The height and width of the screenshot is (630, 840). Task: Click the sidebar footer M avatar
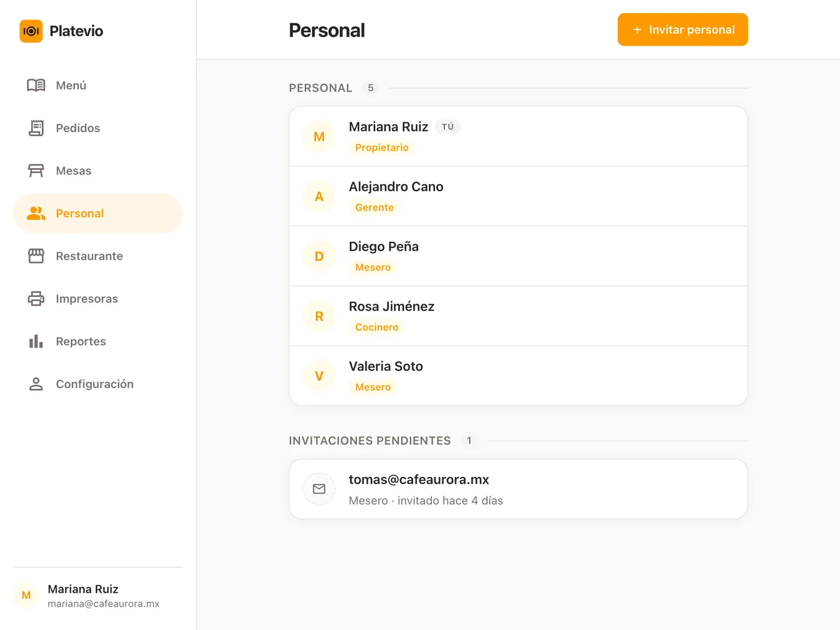coord(26,595)
